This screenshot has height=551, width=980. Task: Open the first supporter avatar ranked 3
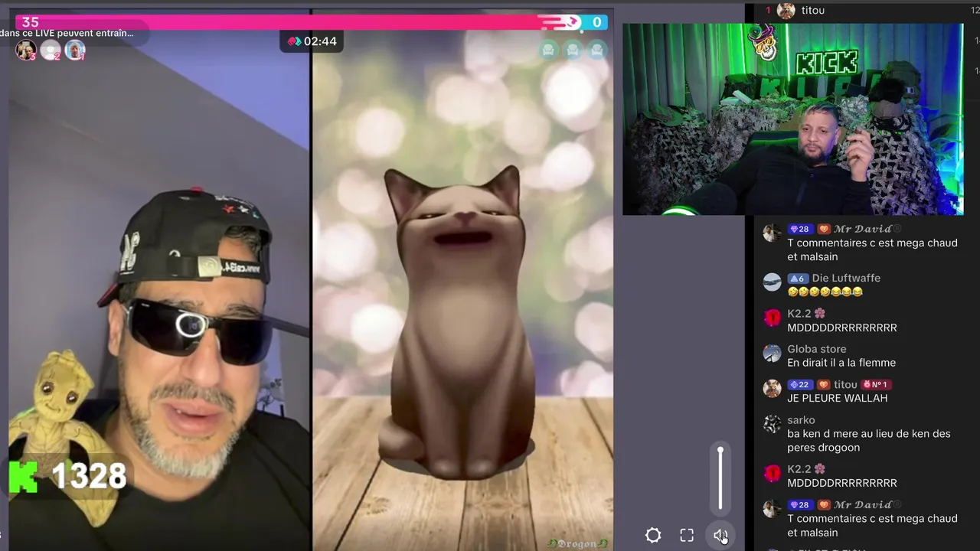click(x=26, y=51)
